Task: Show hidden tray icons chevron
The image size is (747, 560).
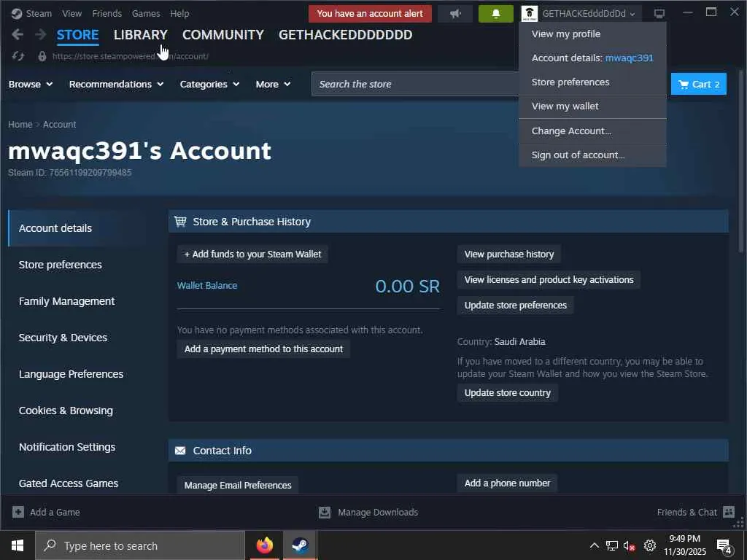Action: (x=594, y=545)
